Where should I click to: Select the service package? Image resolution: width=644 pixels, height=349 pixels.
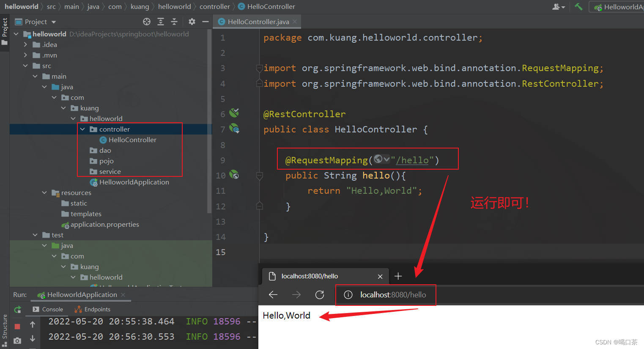point(105,171)
